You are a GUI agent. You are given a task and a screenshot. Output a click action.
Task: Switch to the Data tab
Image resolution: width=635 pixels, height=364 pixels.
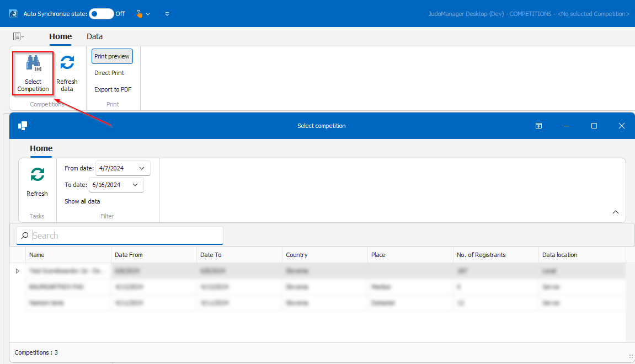click(94, 36)
